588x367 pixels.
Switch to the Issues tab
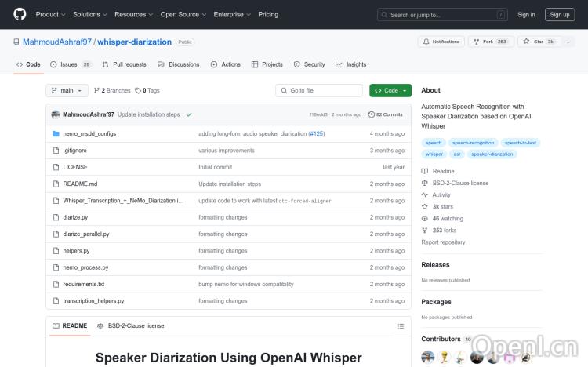pyautogui.click(x=70, y=64)
